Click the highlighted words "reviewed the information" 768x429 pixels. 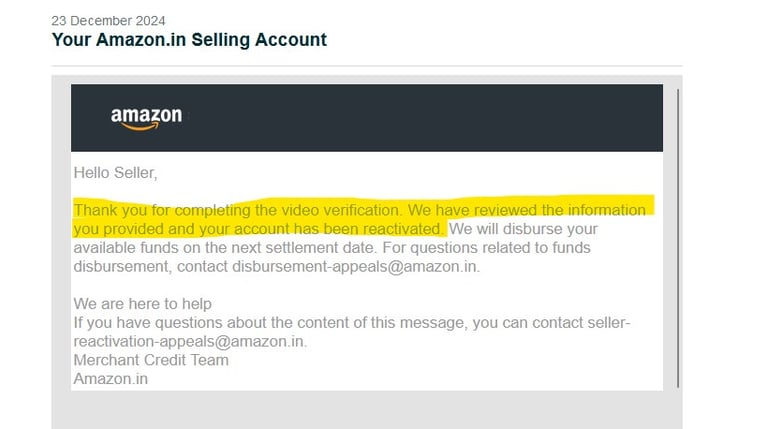(x=551, y=210)
